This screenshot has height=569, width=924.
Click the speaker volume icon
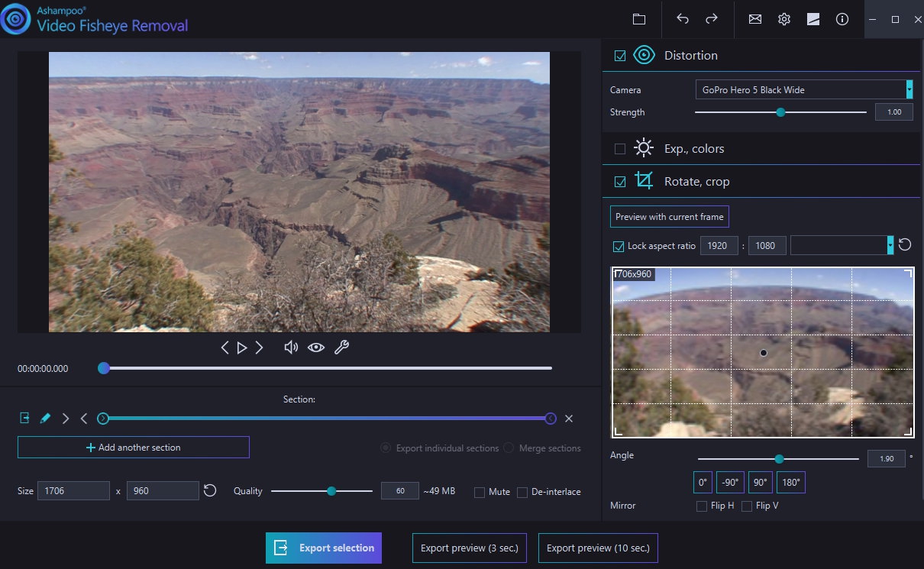[290, 348]
